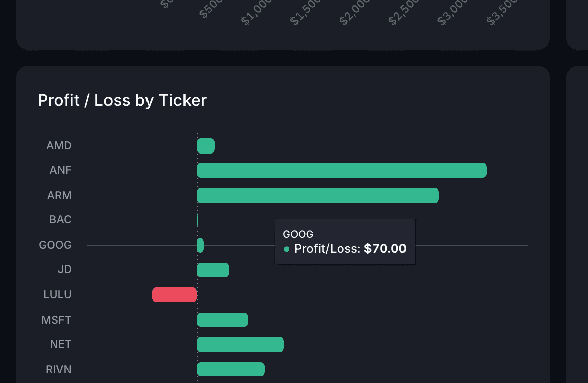The image size is (588, 383).
Task: Select the GOOG ticker label
Action: (55, 245)
